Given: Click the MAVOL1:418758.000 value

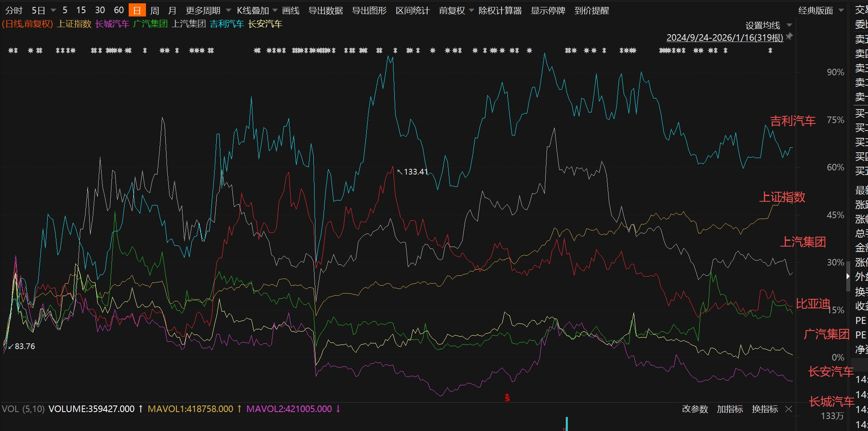Looking at the screenshot, I should point(190,409).
